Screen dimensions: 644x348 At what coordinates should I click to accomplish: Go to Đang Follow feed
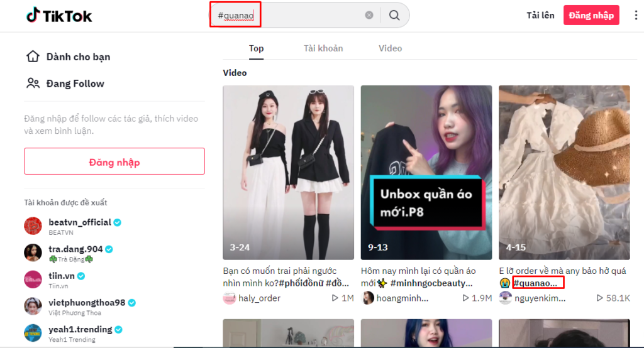[x=75, y=84]
